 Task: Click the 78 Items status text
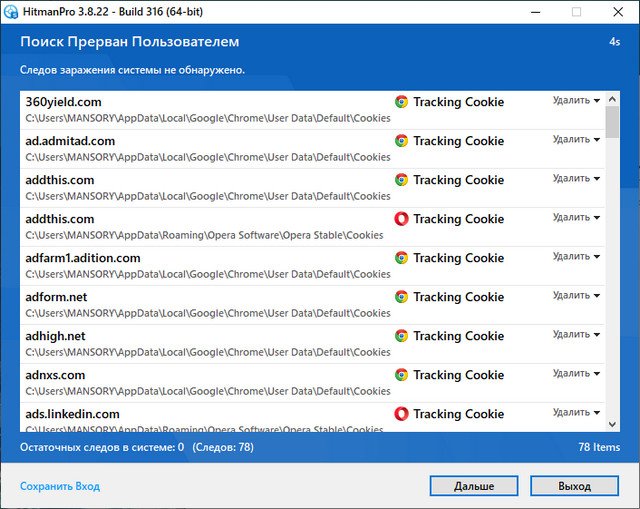[x=599, y=447]
